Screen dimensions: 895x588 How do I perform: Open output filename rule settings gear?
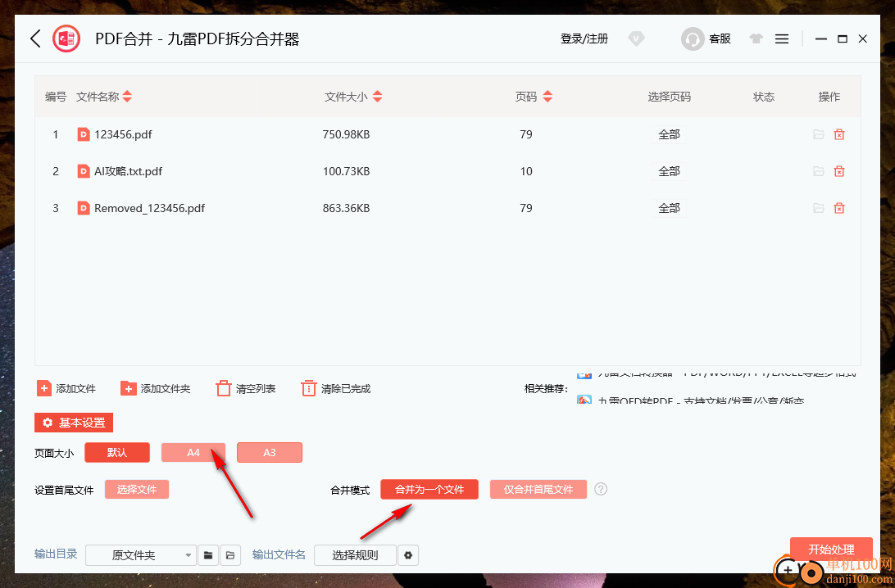(x=408, y=555)
